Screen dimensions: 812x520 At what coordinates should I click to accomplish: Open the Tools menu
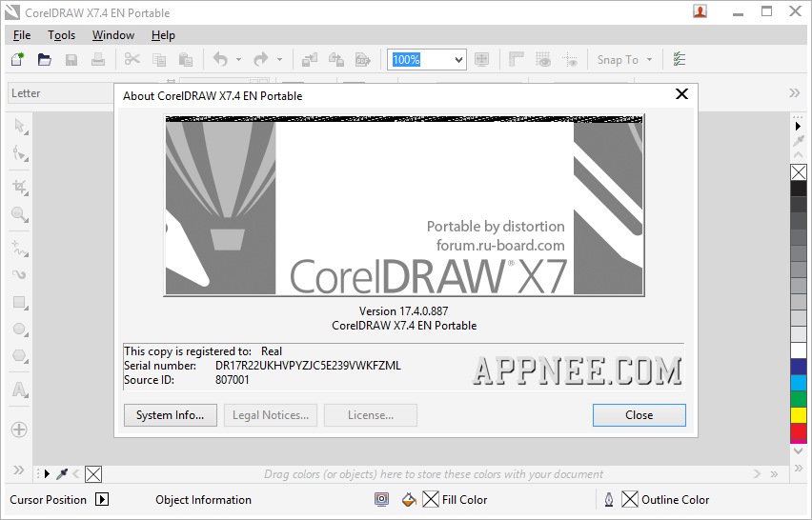pos(62,35)
